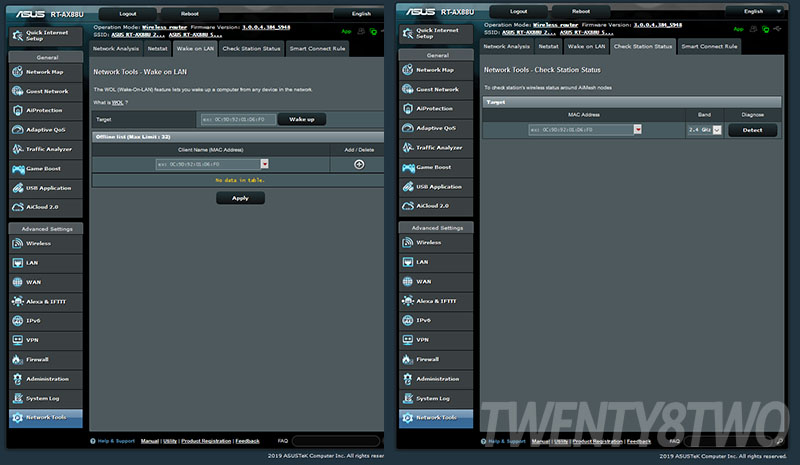Click the Wake up button
This screenshot has height=465, width=800.
(302, 119)
